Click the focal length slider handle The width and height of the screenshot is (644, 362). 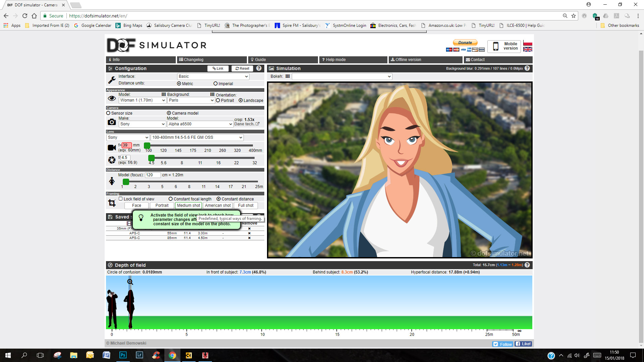[x=147, y=145]
